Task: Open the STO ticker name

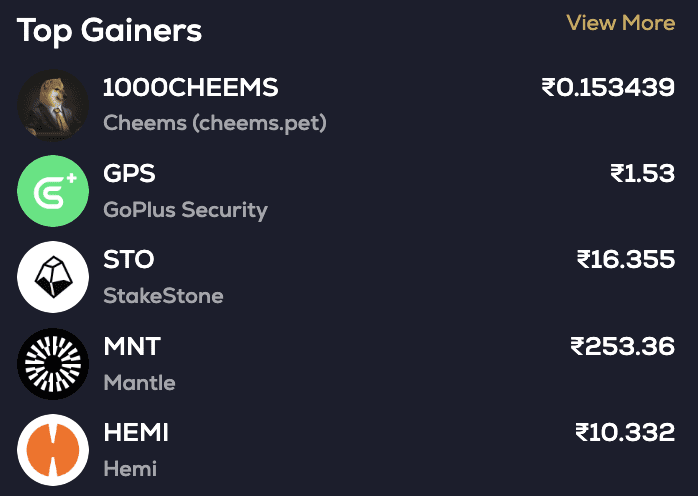Action: tap(129, 260)
